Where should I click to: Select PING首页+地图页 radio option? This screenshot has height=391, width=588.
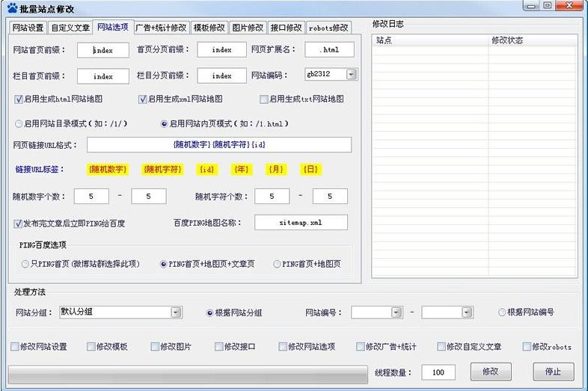(x=277, y=265)
